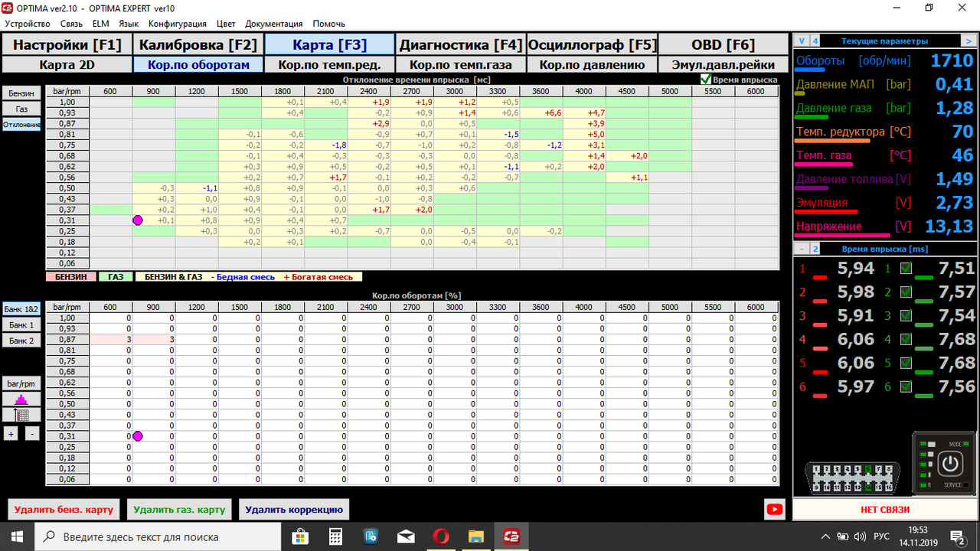Click the OBD diagnostic connector pinout image
The height and width of the screenshot is (551, 980).
[851, 478]
